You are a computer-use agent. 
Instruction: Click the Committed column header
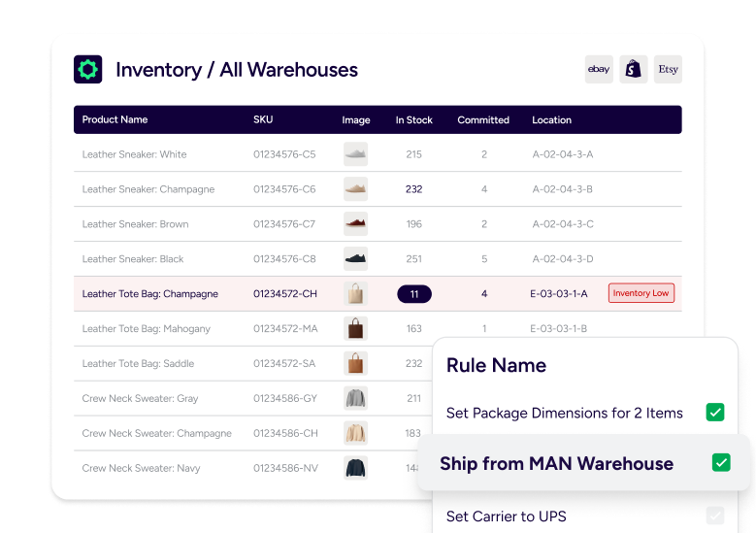pos(483,120)
